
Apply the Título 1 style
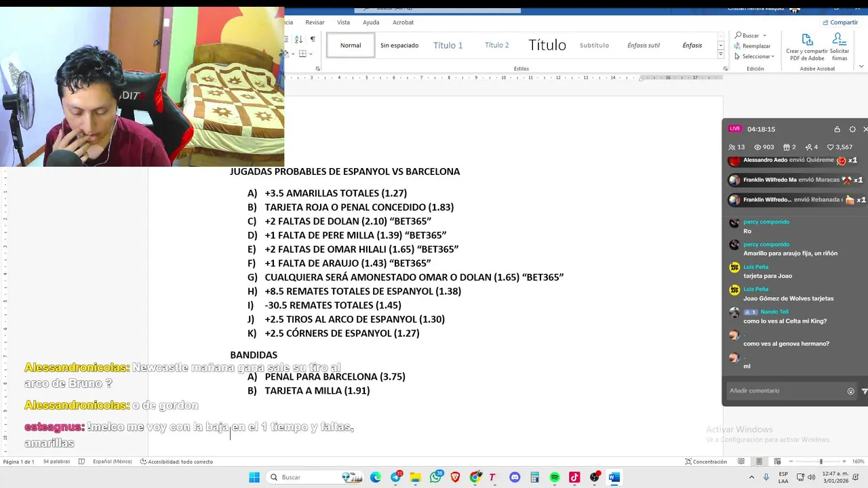[x=448, y=45]
